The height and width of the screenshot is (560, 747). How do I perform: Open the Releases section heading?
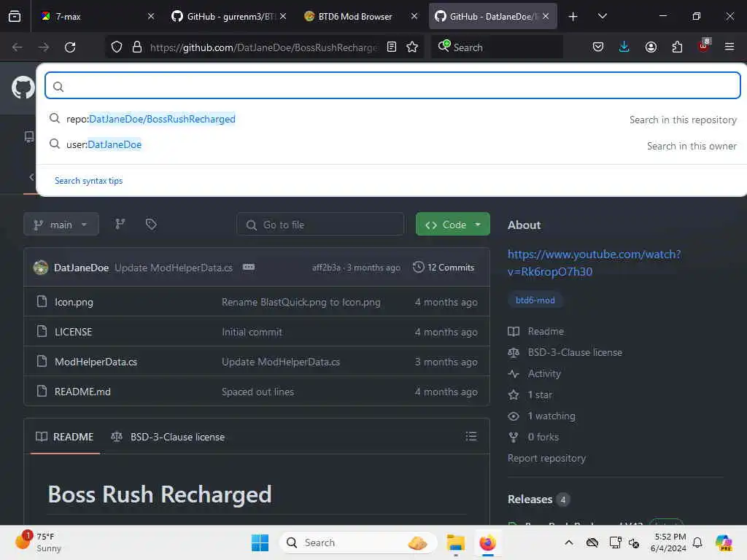(530, 499)
